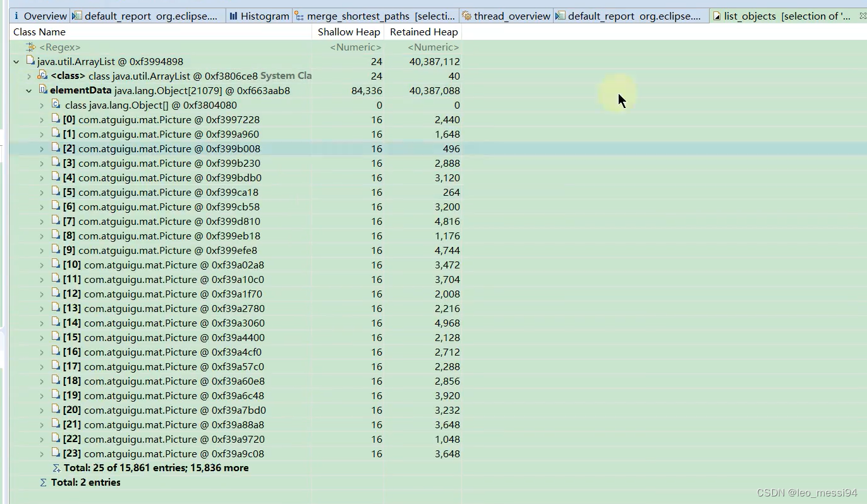
Task: Open the first default_report tab
Action: point(147,16)
